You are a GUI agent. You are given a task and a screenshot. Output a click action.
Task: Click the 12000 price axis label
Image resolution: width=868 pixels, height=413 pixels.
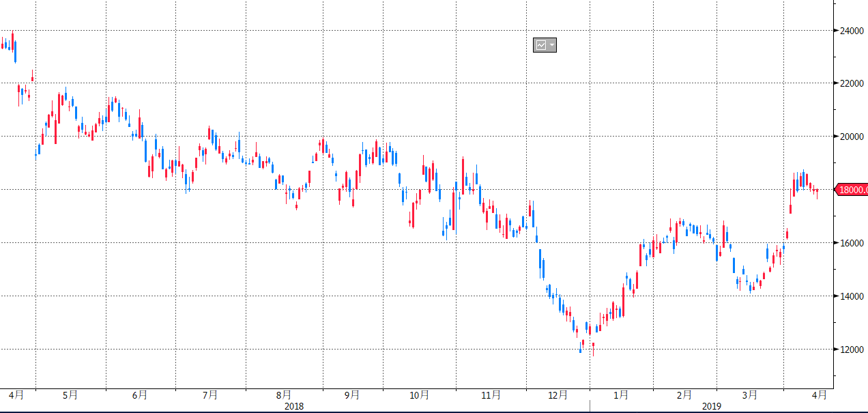853,350
